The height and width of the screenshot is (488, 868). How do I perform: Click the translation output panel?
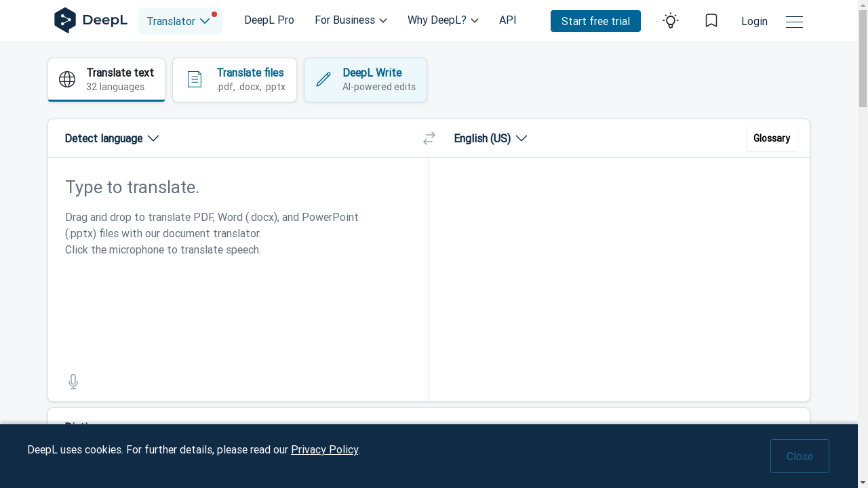(x=619, y=279)
